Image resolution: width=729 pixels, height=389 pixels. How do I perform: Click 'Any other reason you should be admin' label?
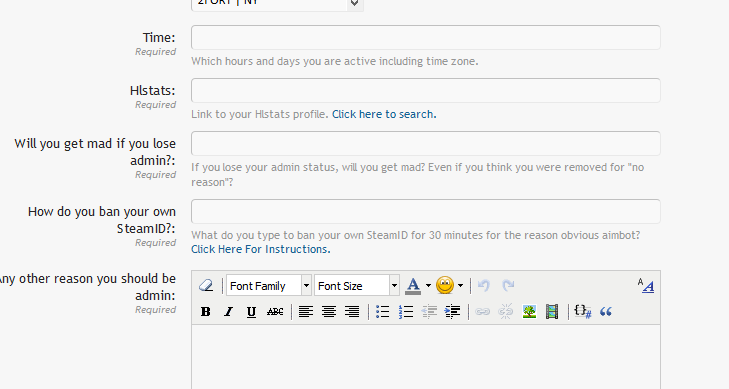[87, 287]
